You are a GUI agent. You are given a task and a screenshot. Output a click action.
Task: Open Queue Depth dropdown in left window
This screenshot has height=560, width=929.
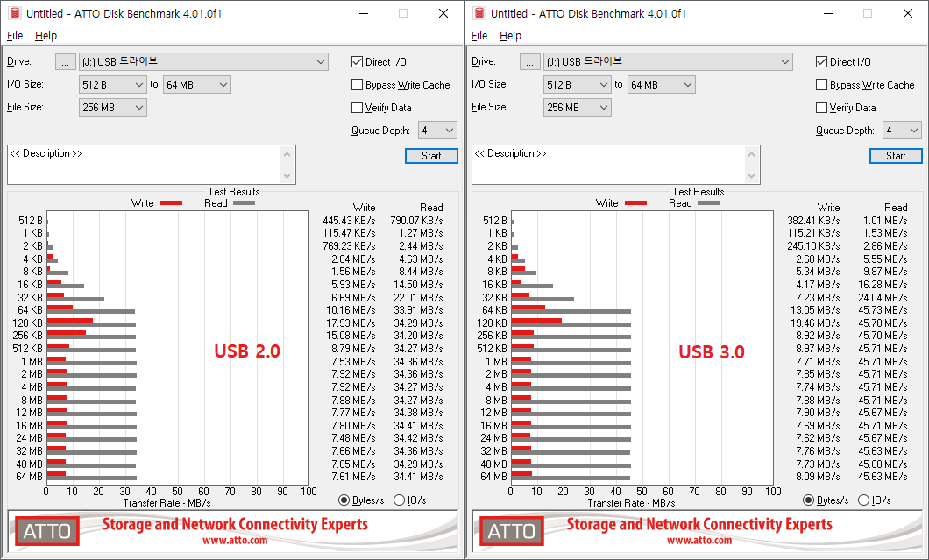pos(437,131)
